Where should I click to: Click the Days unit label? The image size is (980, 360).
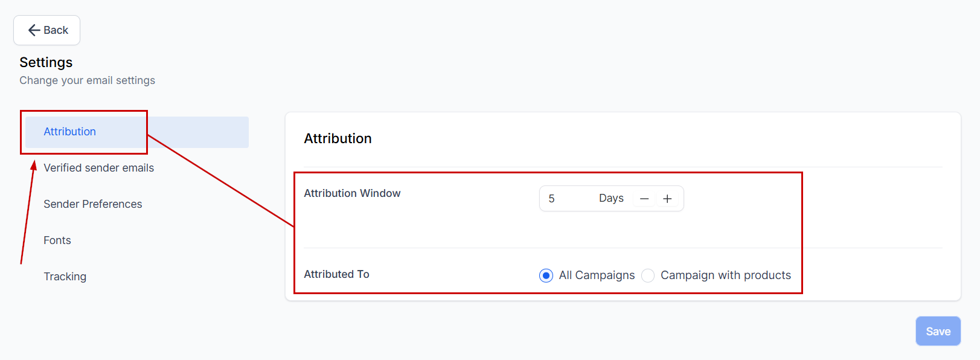(611, 198)
